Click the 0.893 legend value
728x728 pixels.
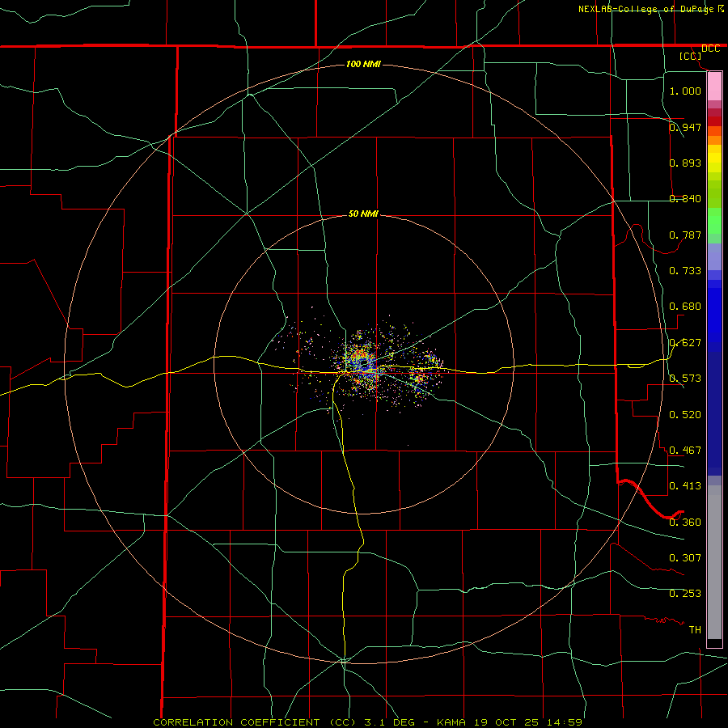685,163
